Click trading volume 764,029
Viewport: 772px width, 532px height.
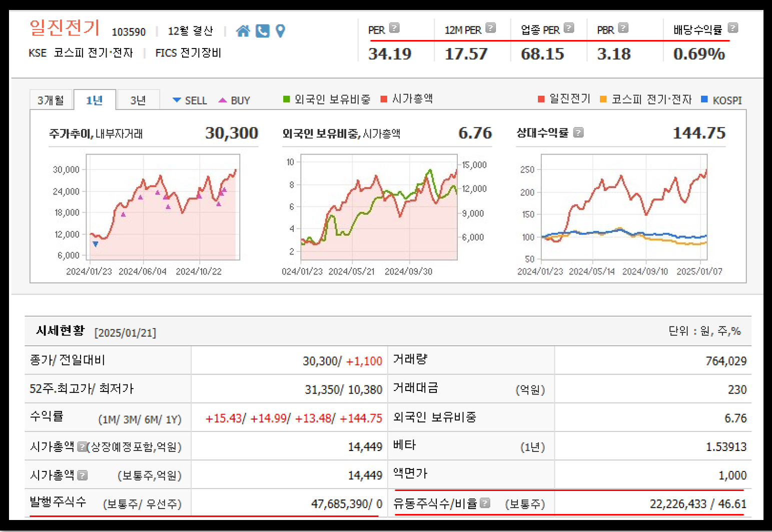coord(726,361)
